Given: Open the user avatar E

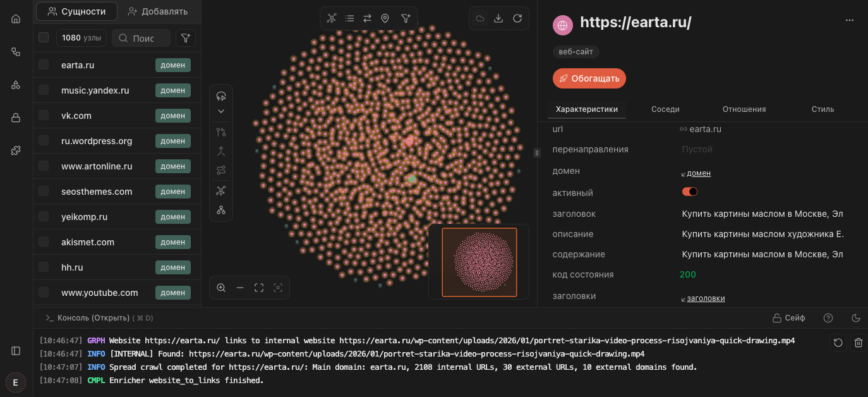Looking at the screenshot, I should click(16, 382).
